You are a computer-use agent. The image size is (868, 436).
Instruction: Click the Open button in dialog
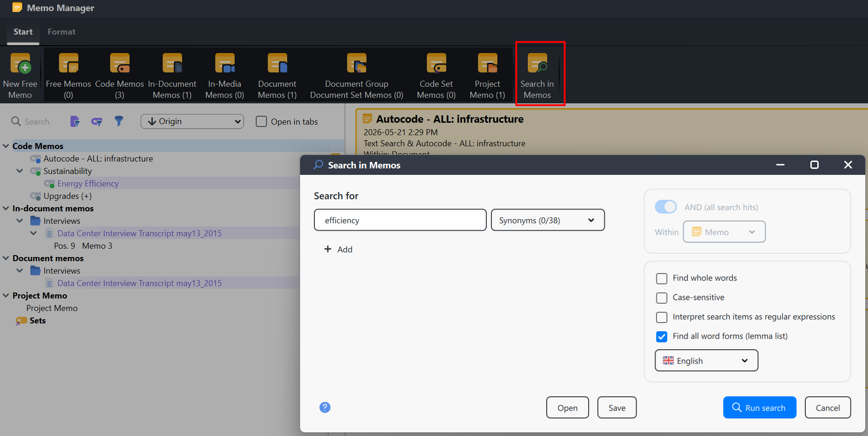(567, 407)
